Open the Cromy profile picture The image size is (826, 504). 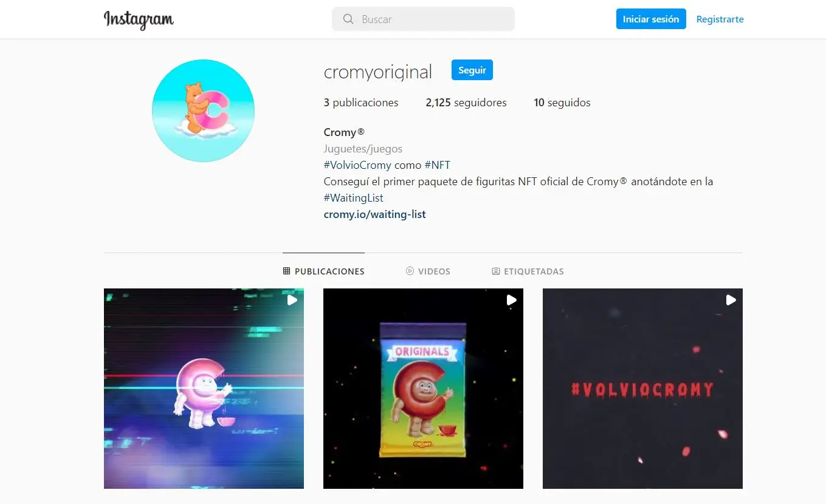(x=203, y=111)
